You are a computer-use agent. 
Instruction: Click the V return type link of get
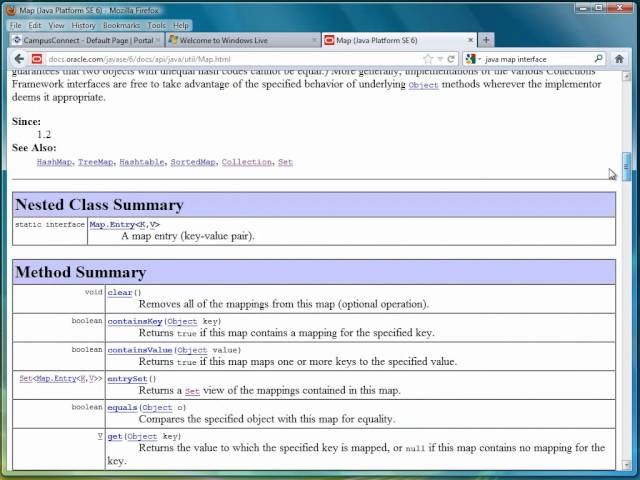100,436
